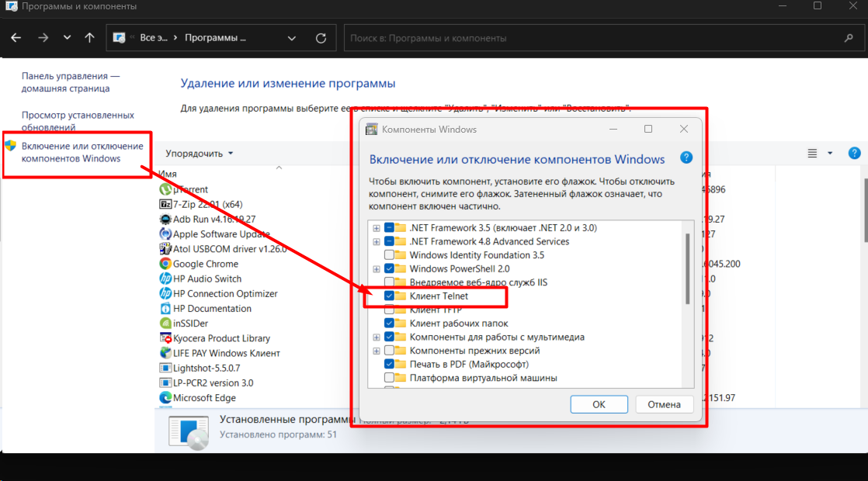Expand Windows PowerShell 2.0 node
The height and width of the screenshot is (481, 868).
click(x=377, y=269)
